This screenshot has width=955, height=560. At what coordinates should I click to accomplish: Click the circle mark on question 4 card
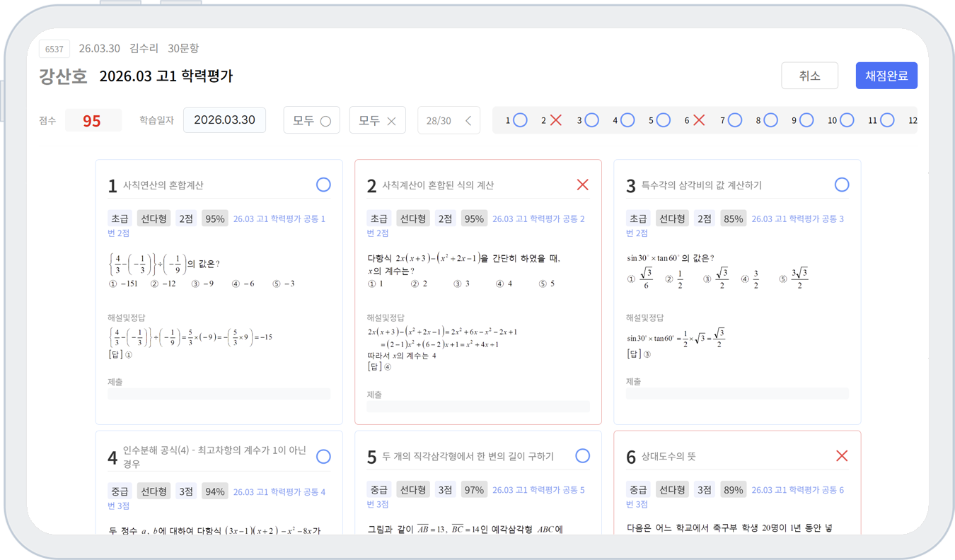323,457
